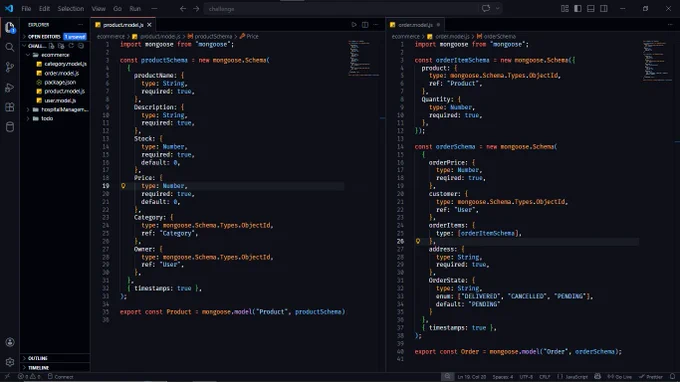Click the left editor minimap
Viewport: 680px width, 382px height.
363,59
